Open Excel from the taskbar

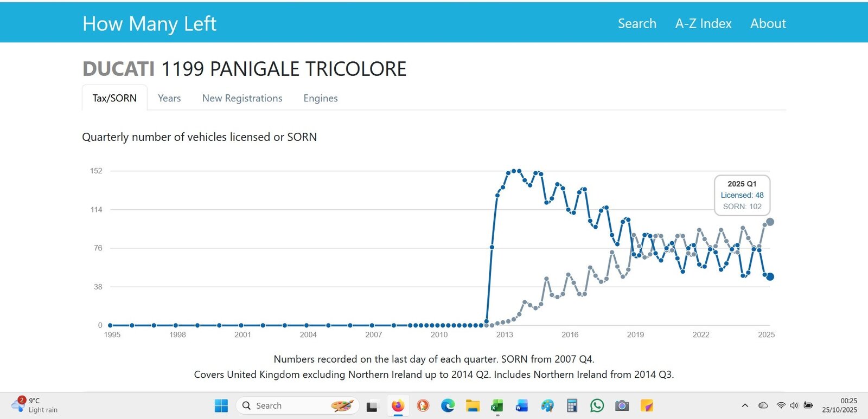pos(497,405)
